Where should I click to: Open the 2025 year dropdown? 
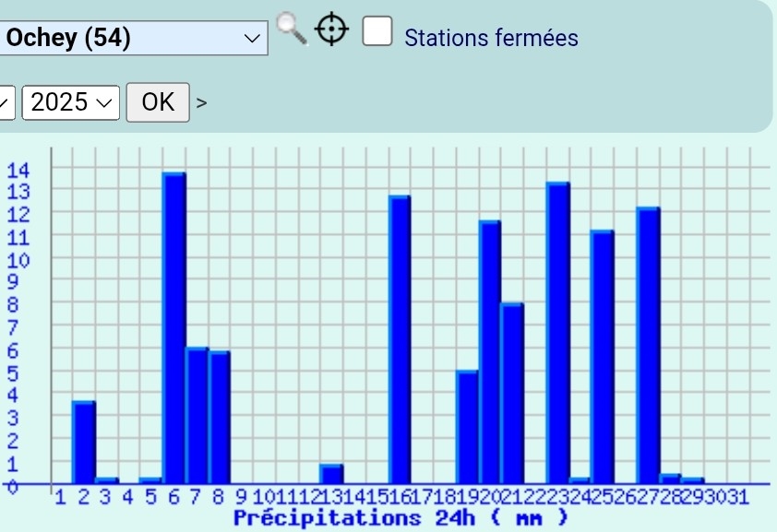pos(71,102)
